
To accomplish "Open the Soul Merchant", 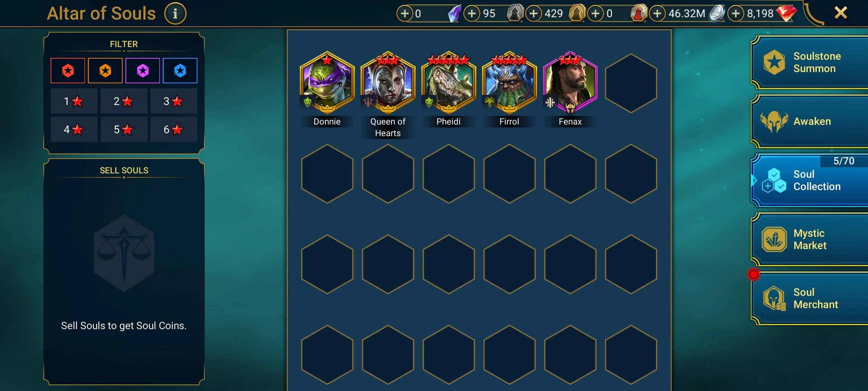I will [x=810, y=298].
